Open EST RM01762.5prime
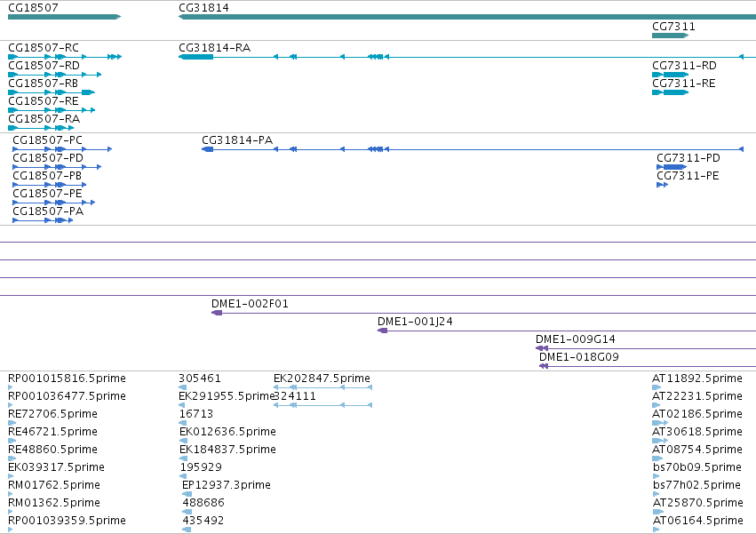Image resolution: width=756 pixels, height=534 pixels. click(54, 485)
